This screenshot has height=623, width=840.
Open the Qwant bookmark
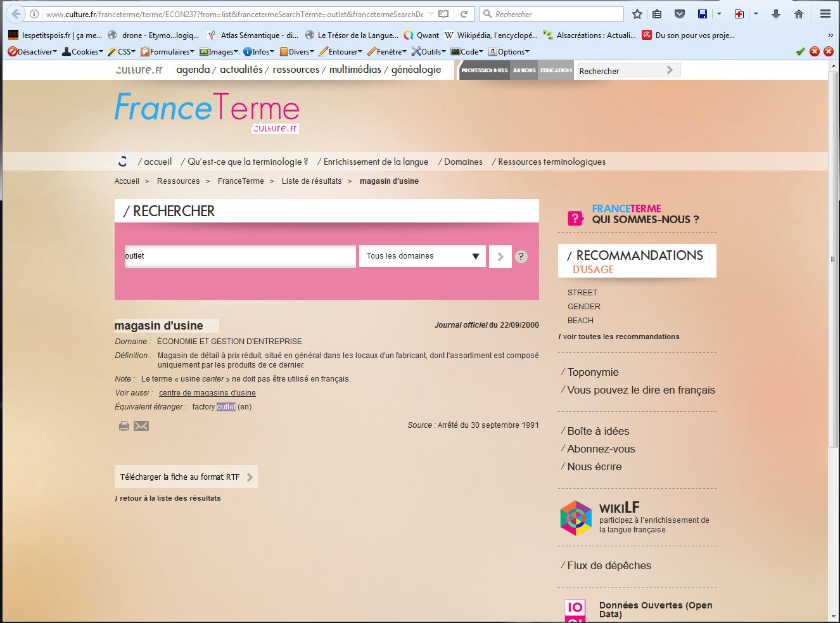(421, 35)
